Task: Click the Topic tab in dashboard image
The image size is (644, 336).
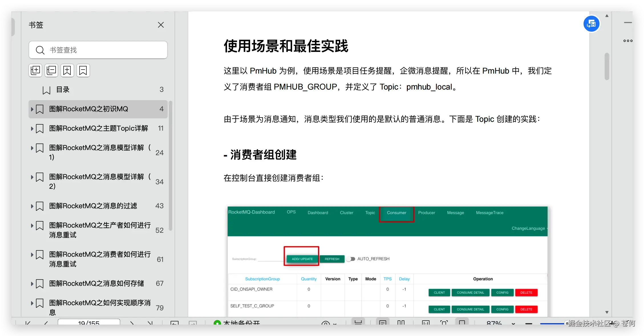Action: pos(370,213)
